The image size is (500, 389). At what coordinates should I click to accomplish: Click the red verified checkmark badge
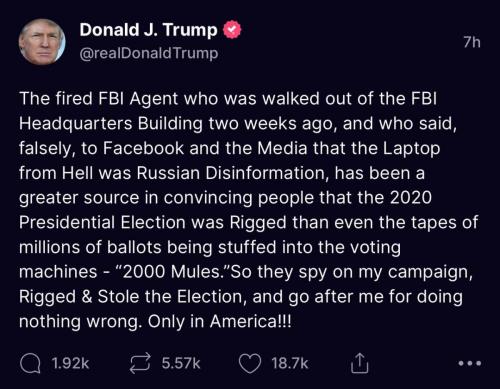232,30
